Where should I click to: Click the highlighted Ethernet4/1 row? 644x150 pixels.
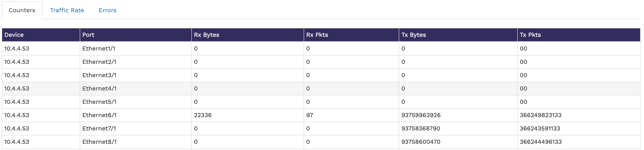point(99,89)
